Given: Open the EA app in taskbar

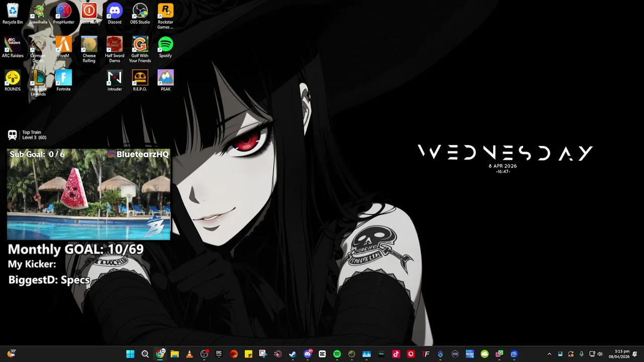Looking at the screenshot, I should (x=233, y=354).
